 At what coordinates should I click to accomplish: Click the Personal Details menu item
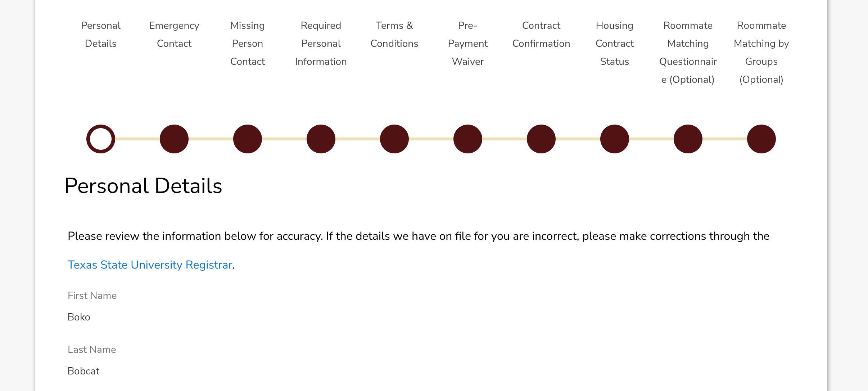101,34
